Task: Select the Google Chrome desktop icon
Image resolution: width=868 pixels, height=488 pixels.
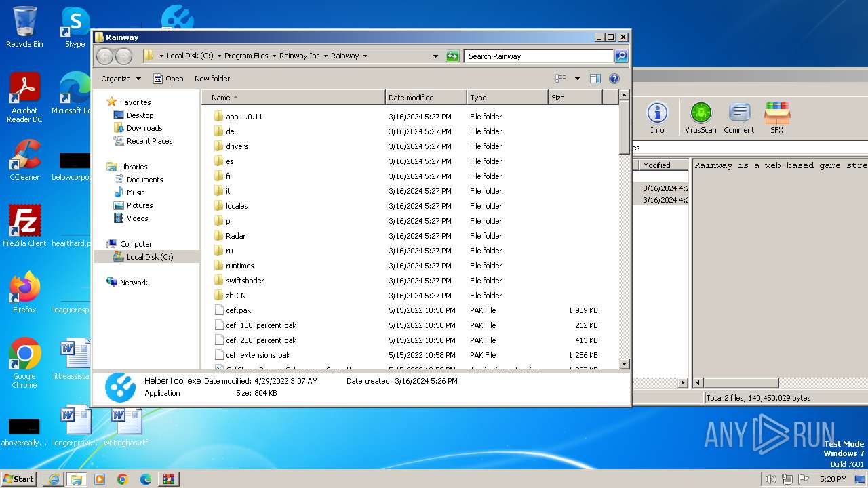Action: pos(24,363)
